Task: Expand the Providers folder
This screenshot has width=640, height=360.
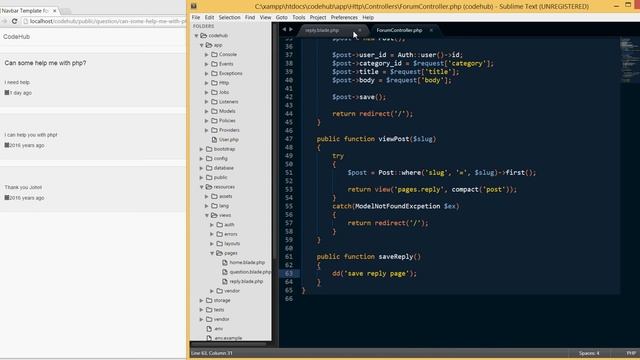Action: (207, 130)
